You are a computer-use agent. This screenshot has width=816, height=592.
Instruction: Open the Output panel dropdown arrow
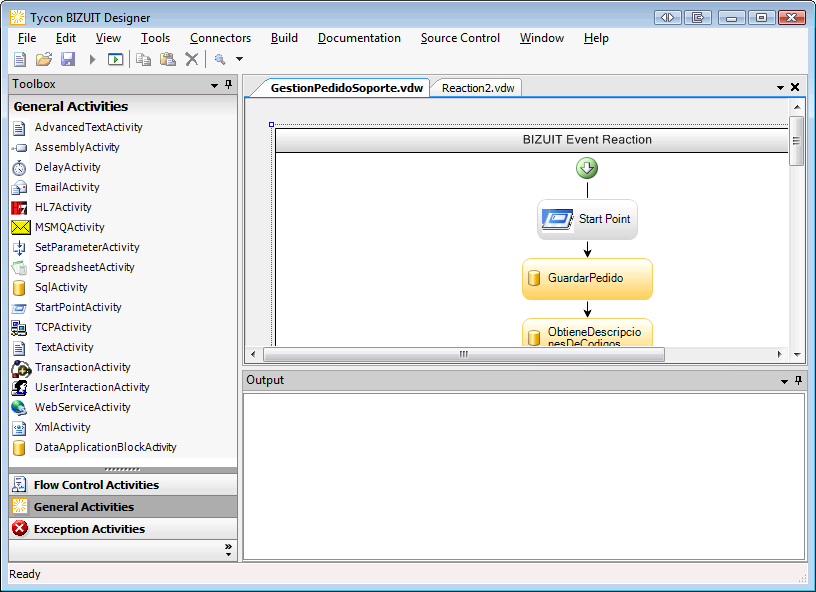point(784,382)
